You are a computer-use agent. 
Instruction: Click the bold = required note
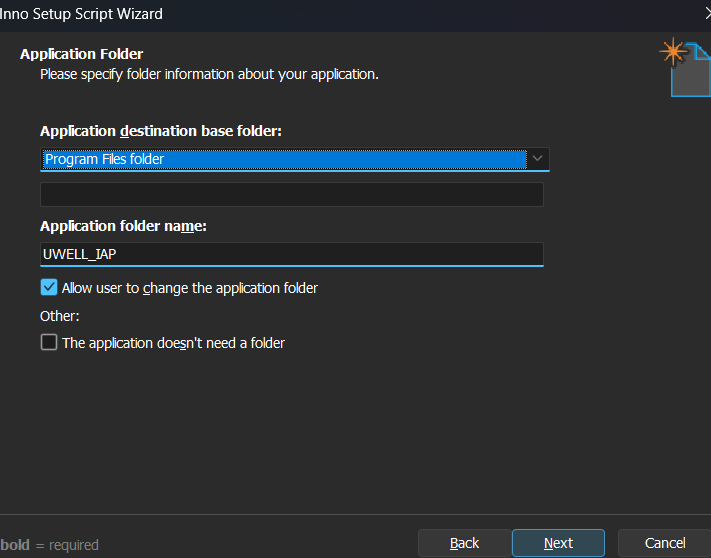pos(49,544)
